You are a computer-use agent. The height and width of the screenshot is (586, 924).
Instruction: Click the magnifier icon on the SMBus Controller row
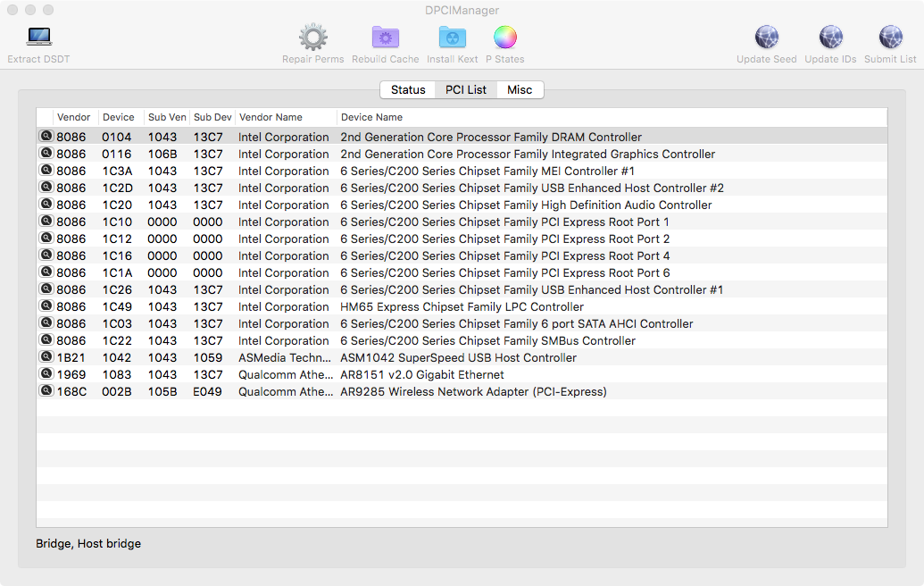coord(46,340)
